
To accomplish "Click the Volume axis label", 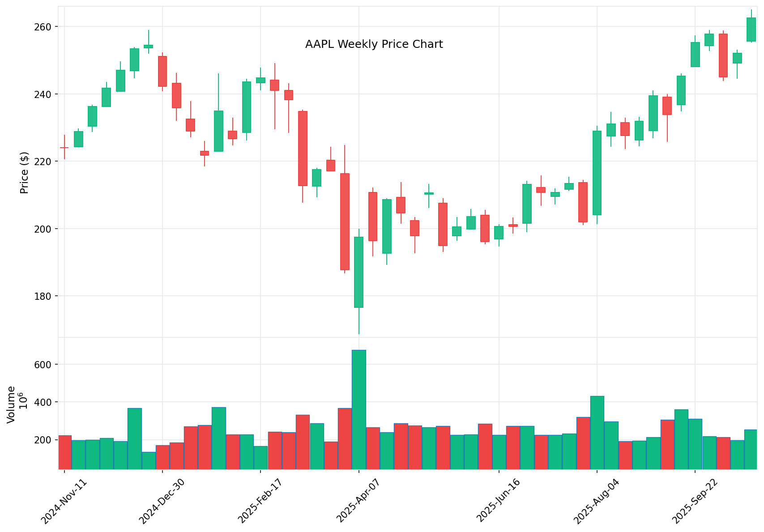I will (x=11, y=404).
